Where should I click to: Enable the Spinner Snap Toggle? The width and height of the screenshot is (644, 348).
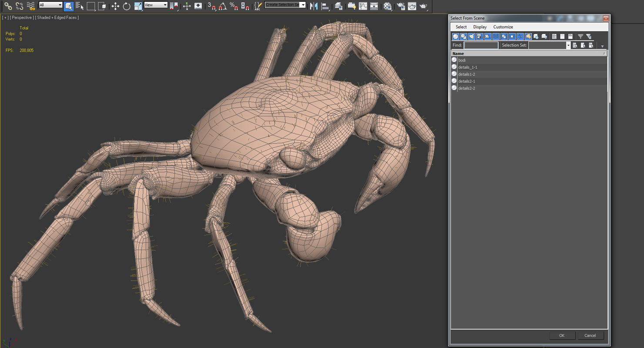click(x=245, y=6)
